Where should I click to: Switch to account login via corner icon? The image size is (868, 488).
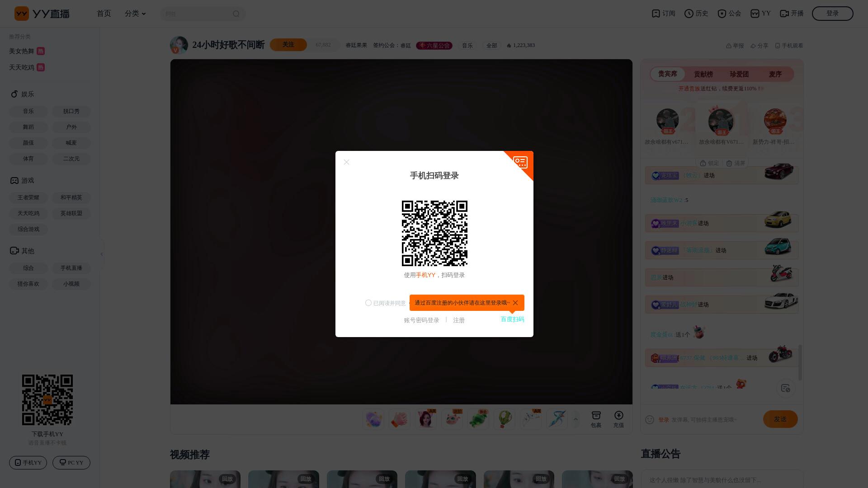click(521, 162)
